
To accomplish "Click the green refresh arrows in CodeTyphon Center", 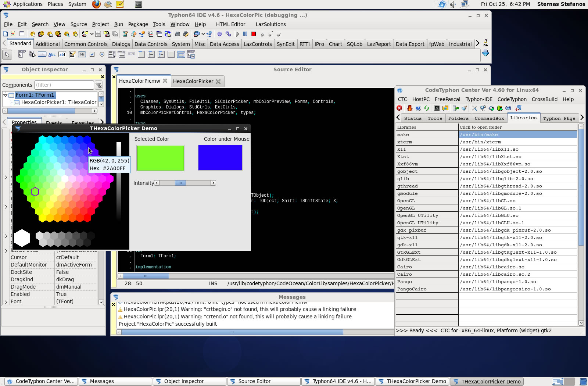I will pyautogui.click(x=427, y=108).
